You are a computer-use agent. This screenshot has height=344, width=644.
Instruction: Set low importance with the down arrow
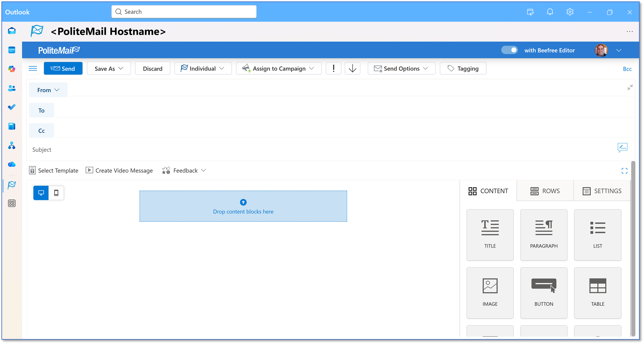click(x=352, y=68)
